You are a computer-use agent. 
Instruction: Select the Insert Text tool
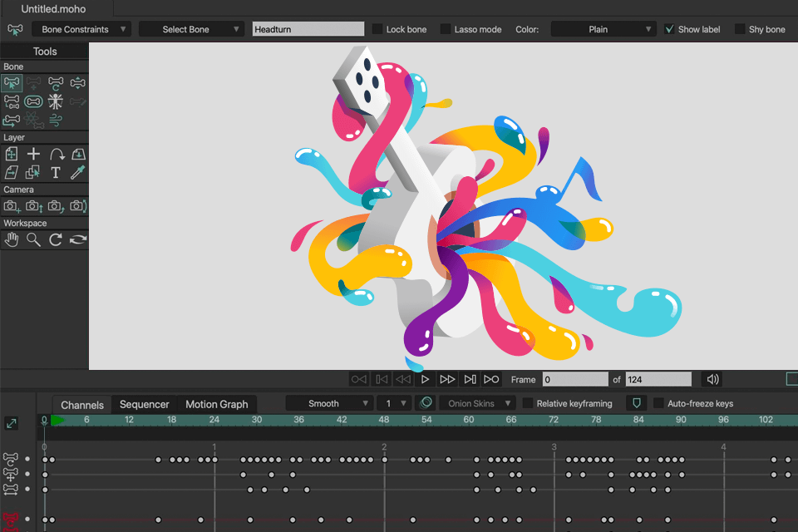55,172
